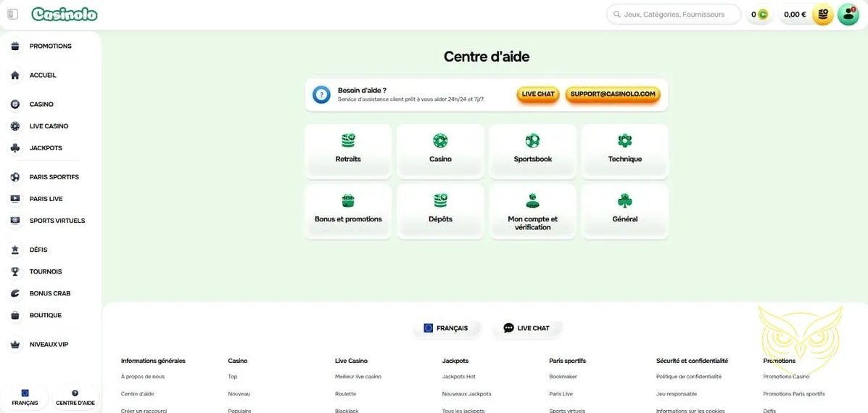Click the Politique de confidentialité footer link
The image size is (868, 413).
point(688,377)
